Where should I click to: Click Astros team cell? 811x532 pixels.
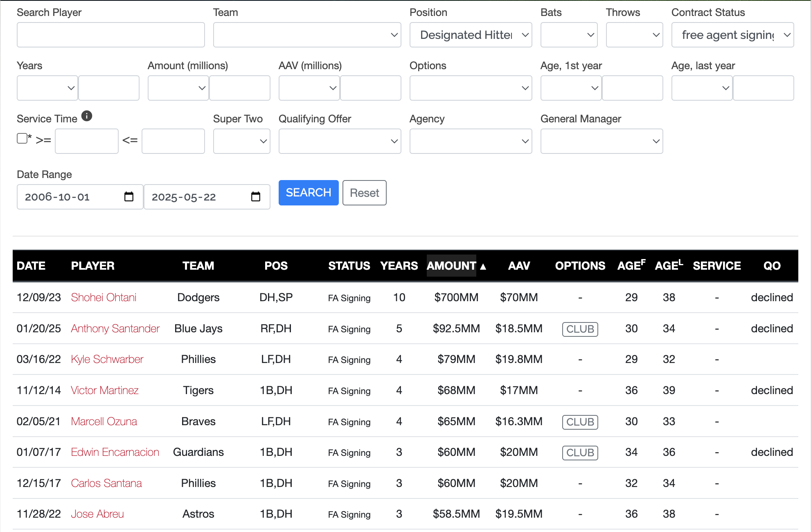198,514
